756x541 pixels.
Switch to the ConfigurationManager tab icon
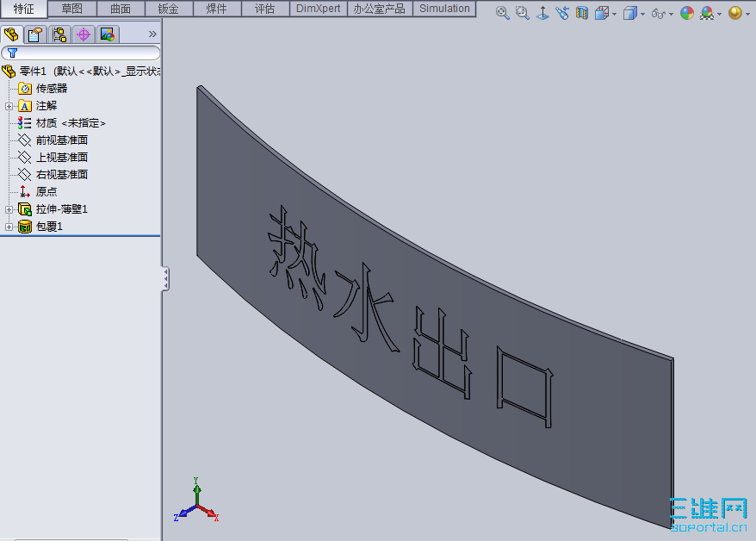tap(59, 34)
